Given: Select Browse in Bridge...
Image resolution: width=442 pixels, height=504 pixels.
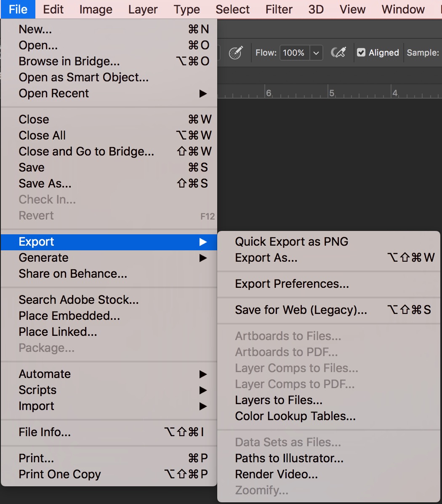Looking at the screenshot, I should [x=109, y=62].
